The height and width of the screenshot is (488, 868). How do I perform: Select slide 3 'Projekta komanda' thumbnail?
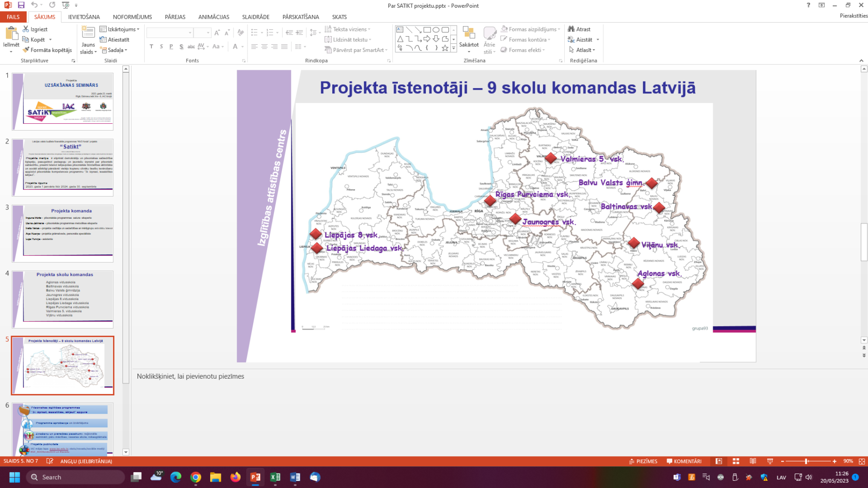[x=63, y=233]
